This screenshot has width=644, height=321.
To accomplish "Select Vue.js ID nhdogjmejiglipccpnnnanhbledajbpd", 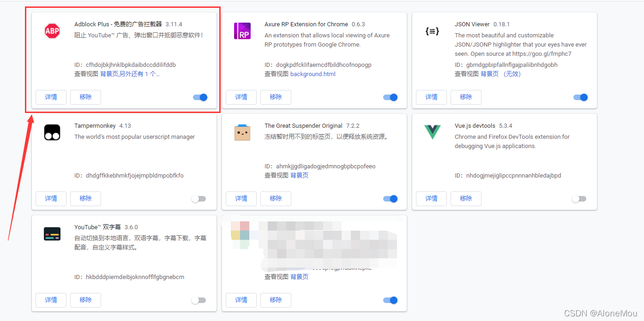I will tap(514, 175).
